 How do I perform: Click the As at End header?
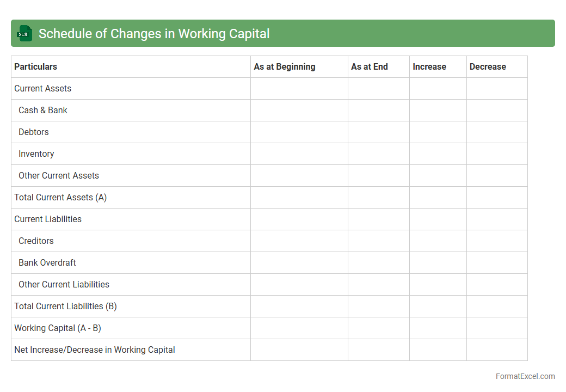pos(369,67)
